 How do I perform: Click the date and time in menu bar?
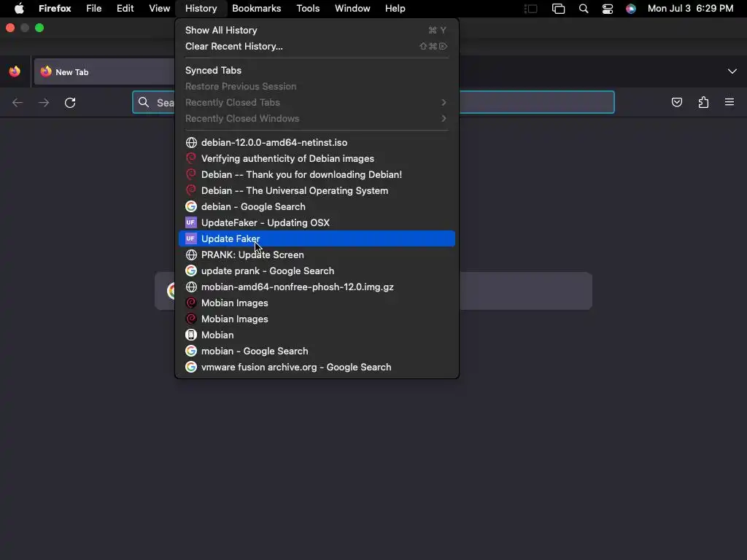coord(690,9)
